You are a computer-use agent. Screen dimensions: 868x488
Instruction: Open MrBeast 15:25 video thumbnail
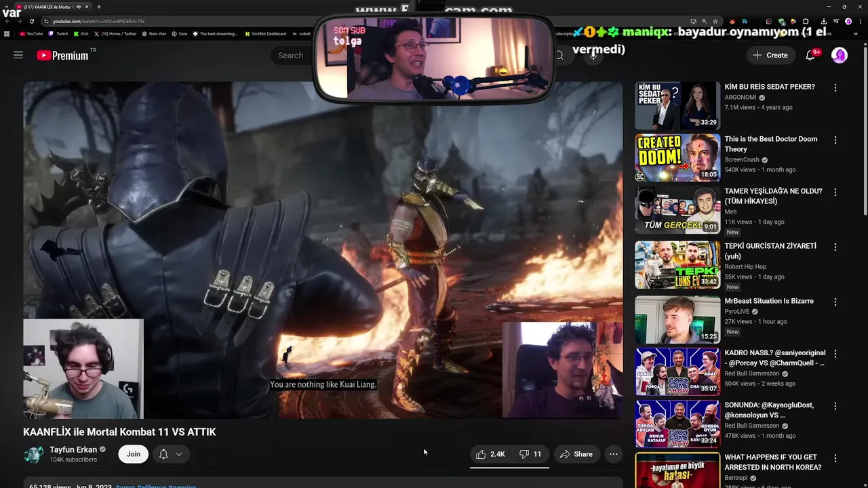pyautogui.click(x=677, y=320)
